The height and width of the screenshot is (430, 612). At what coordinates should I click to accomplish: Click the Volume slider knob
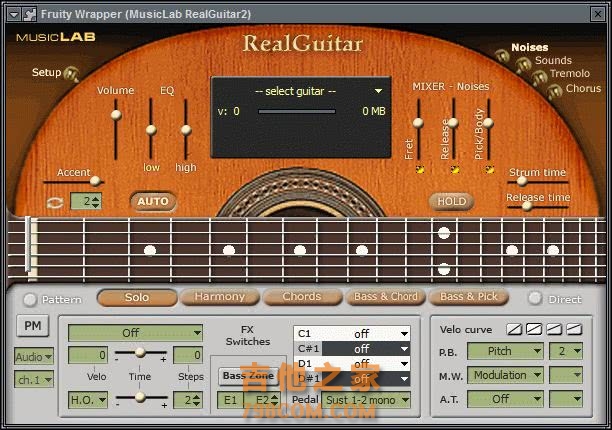click(x=116, y=115)
